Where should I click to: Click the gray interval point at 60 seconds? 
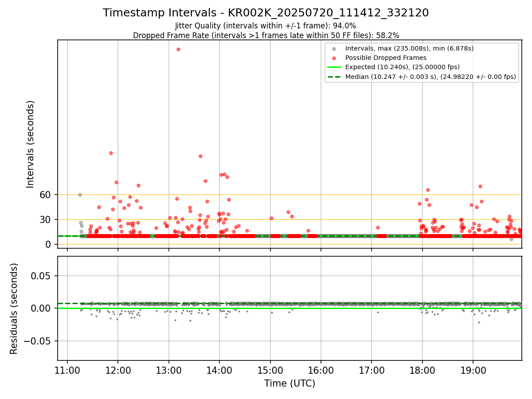point(80,195)
